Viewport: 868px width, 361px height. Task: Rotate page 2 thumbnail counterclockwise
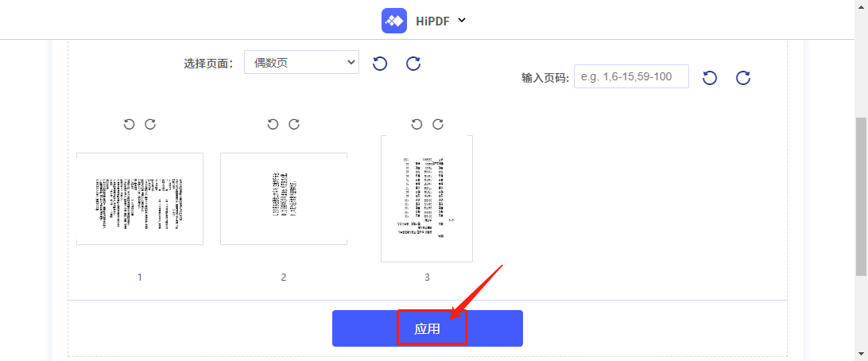coord(273,124)
